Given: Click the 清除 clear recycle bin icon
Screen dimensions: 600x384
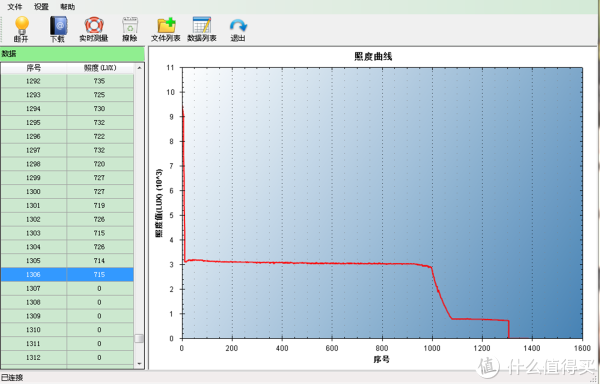Looking at the screenshot, I should pos(130,26).
